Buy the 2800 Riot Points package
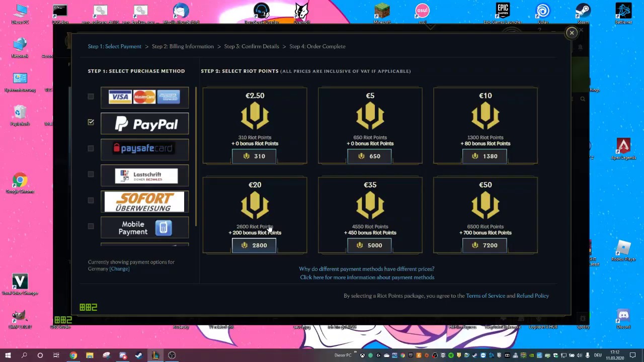 [254, 245]
